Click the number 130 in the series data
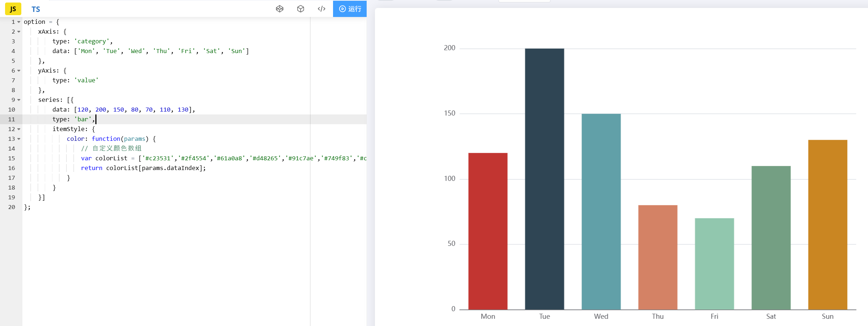Screen dimensions: 868x326 point(183,110)
